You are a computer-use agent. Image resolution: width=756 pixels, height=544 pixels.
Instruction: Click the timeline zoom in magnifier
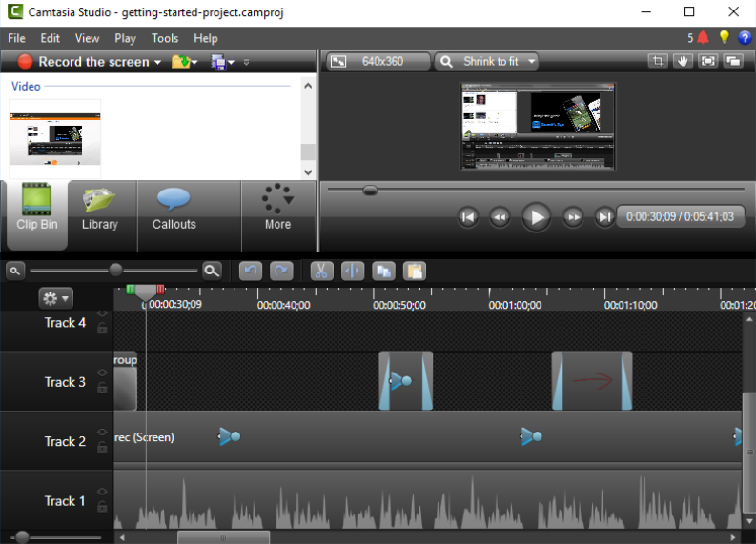pos(213,271)
